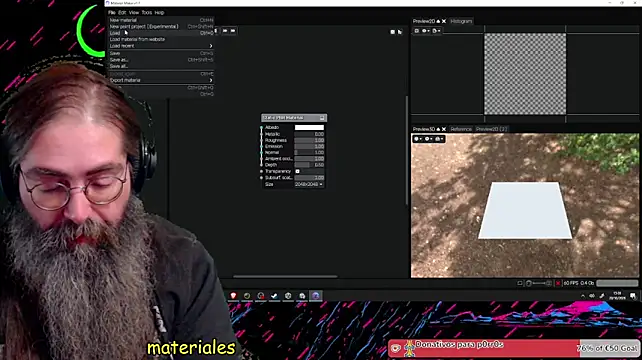The height and width of the screenshot is (360, 642).
Task: Choose Load in the File menu
Action: click(x=161, y=33)
